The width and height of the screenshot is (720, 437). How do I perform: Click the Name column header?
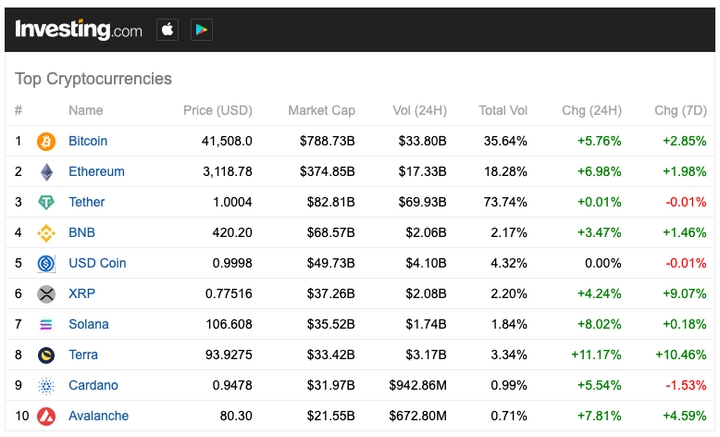pos(85,111)
